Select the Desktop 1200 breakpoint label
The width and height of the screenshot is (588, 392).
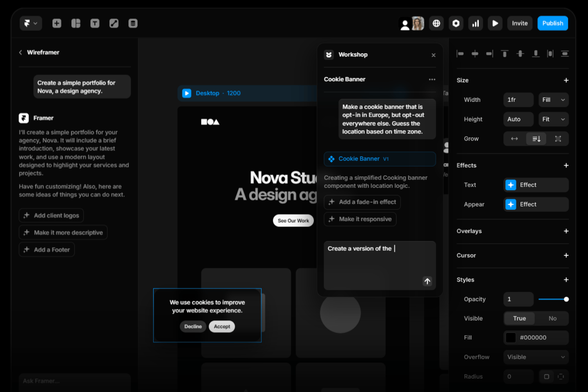(218, 93)
